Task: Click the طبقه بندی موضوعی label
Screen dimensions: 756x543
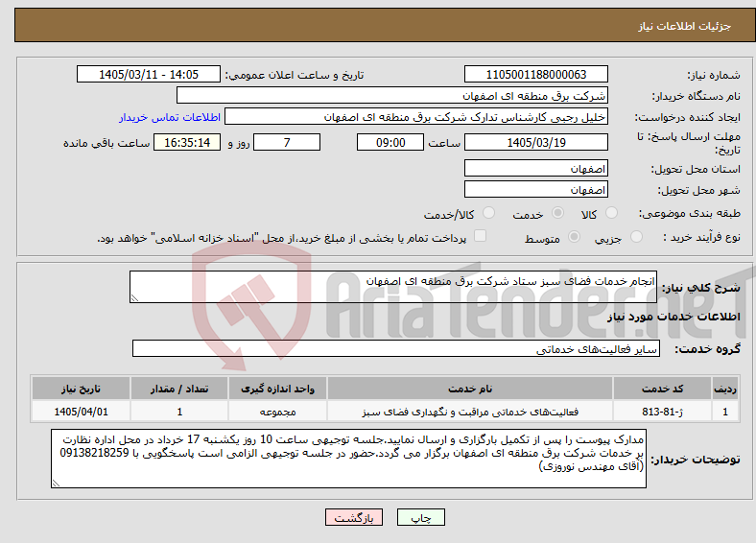Action: pos(689,213)
